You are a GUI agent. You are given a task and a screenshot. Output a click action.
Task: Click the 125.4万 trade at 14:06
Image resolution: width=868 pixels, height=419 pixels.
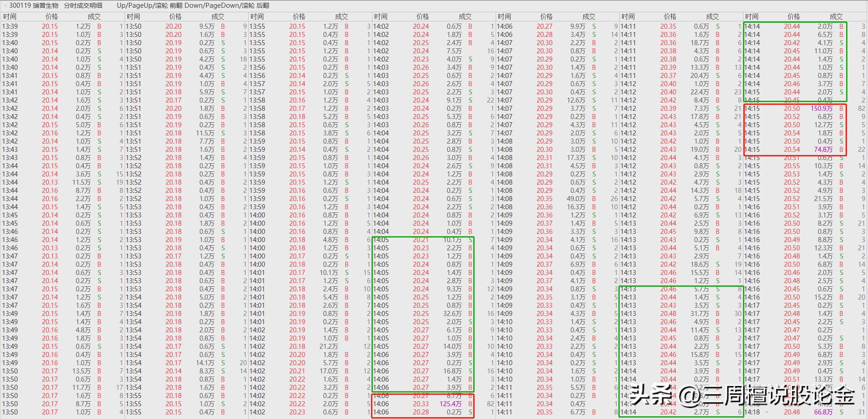(450, 404)
